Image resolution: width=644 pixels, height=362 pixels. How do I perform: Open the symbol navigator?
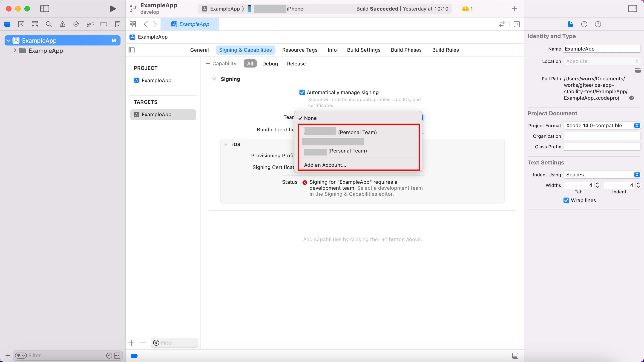[x=35, y=24]
